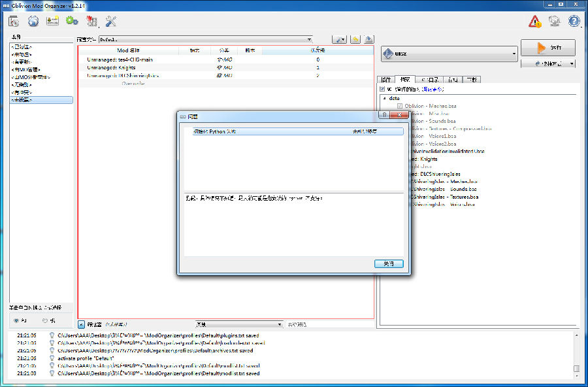Sort by the 分类 category column header
Viewport: 588px width, 387px height.
coord(224,50)
